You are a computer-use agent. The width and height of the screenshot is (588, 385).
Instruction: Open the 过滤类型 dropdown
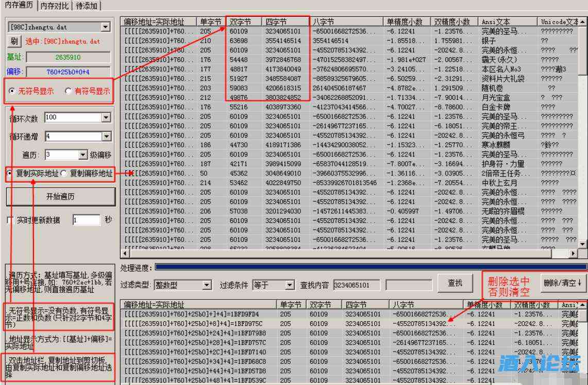click(207, 285)
